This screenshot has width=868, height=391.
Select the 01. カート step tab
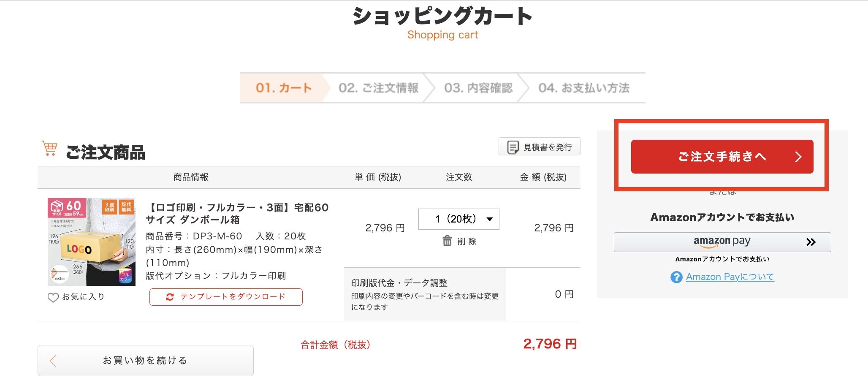[x=284, y=88]
